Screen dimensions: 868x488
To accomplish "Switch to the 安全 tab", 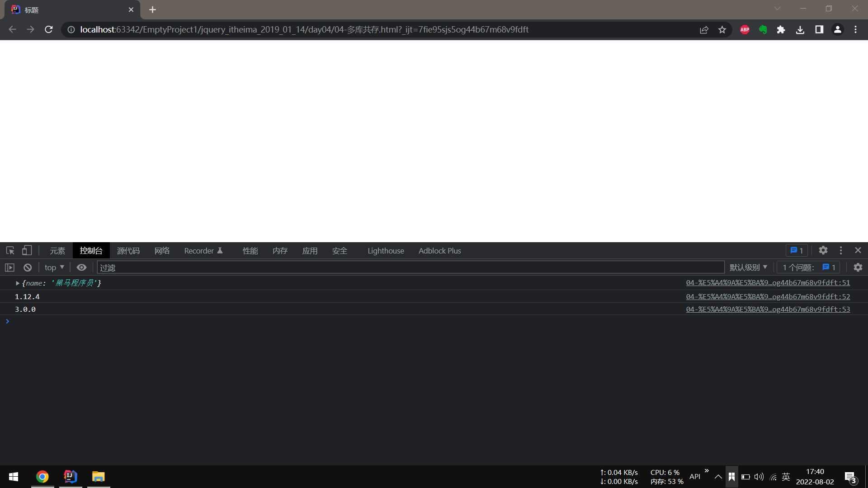I will pyautogui.click(x=340, y=251).
